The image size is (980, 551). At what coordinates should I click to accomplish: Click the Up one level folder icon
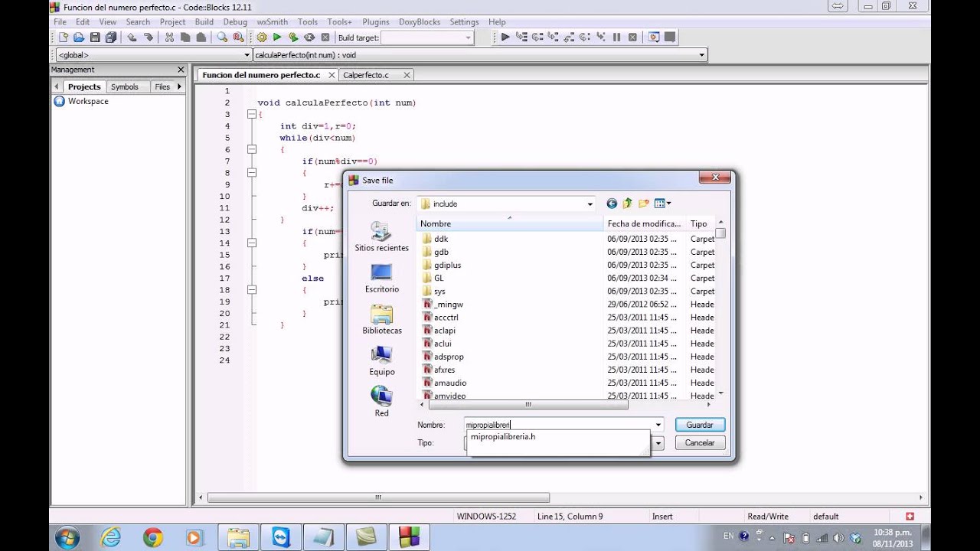628,204
